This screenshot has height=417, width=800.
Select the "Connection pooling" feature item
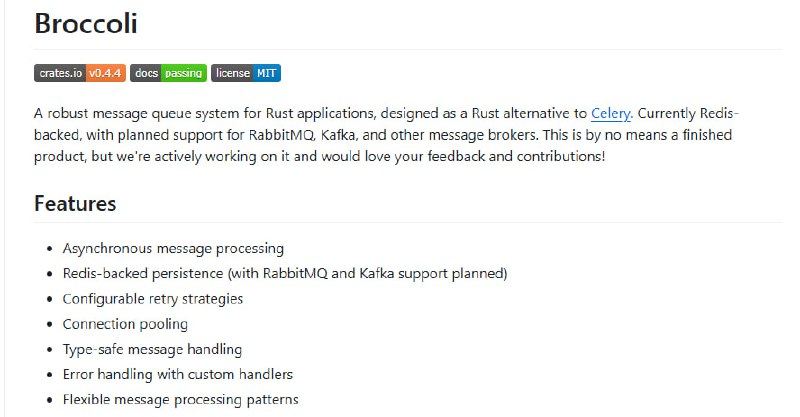[125, 324]
